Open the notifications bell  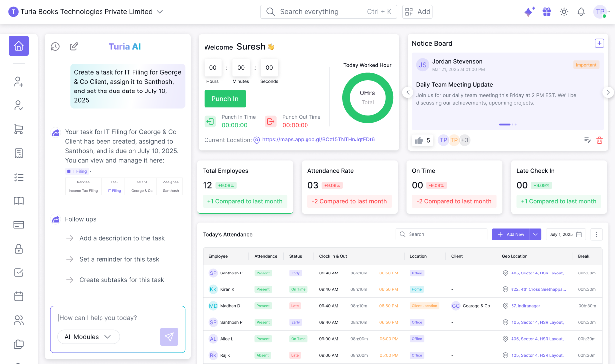(x=581, y=12)
